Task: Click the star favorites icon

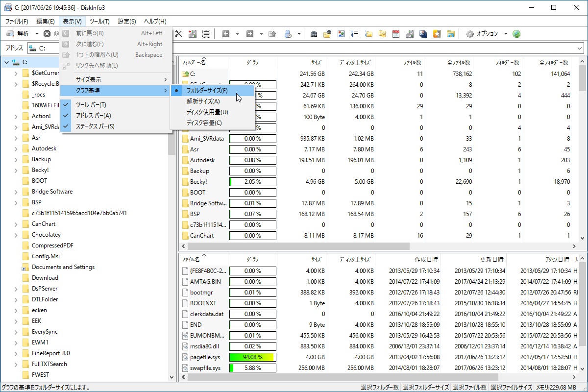Action: (x=437, y=34)
